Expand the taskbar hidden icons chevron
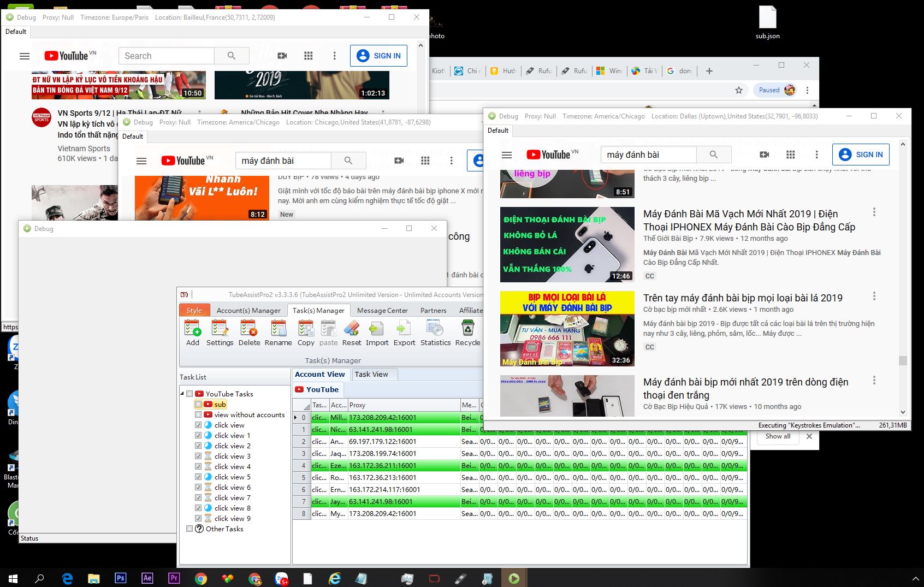This screenshot has height=587, width=924. (915, 578)
